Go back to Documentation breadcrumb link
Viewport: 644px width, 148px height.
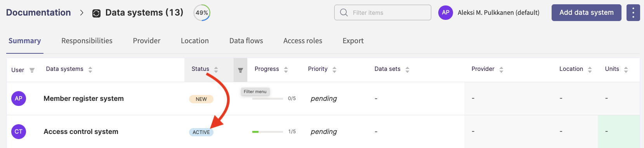(38, 12)
